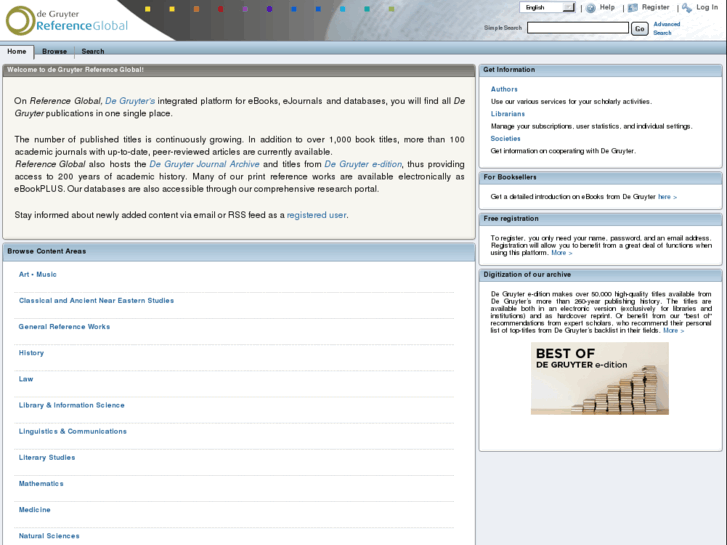Click the Go search button
Screen dimensions: 727x545
pyautogui.click(x=639, y=29)
